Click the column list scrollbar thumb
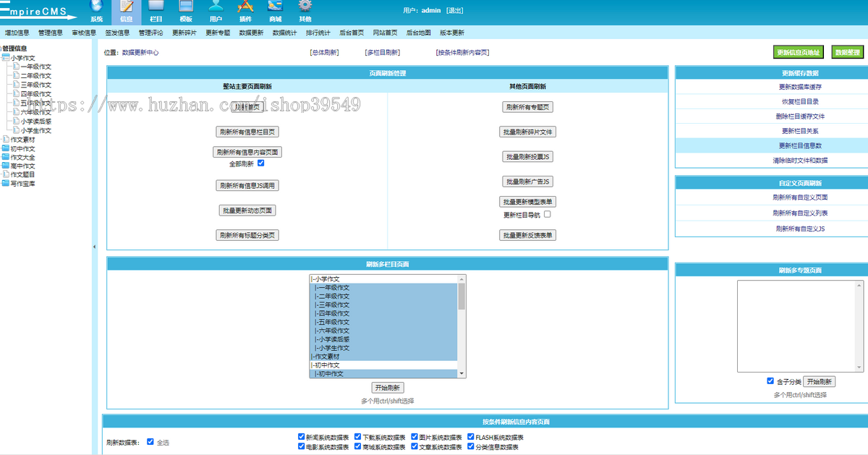The image size is (868, 455). coord(461,297)
